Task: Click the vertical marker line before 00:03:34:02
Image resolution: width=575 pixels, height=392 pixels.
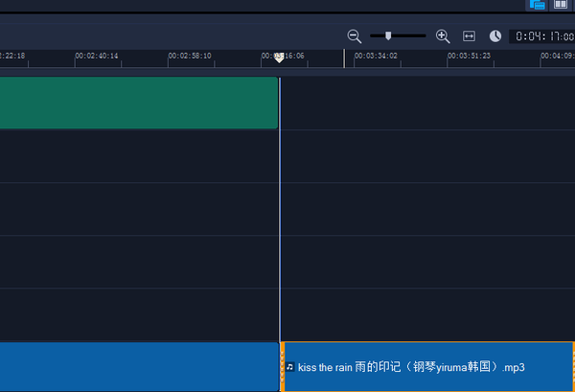Action: (x=344, y=58)
